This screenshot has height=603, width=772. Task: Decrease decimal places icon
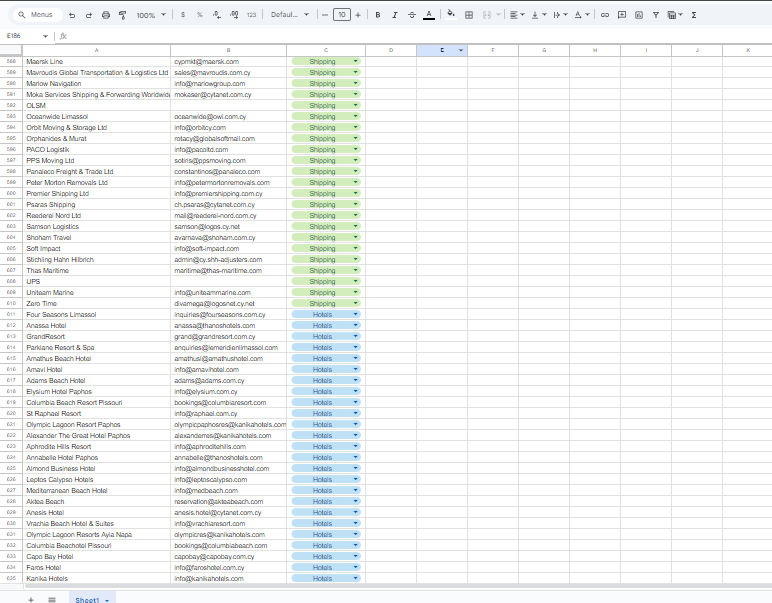coord(217,15)
